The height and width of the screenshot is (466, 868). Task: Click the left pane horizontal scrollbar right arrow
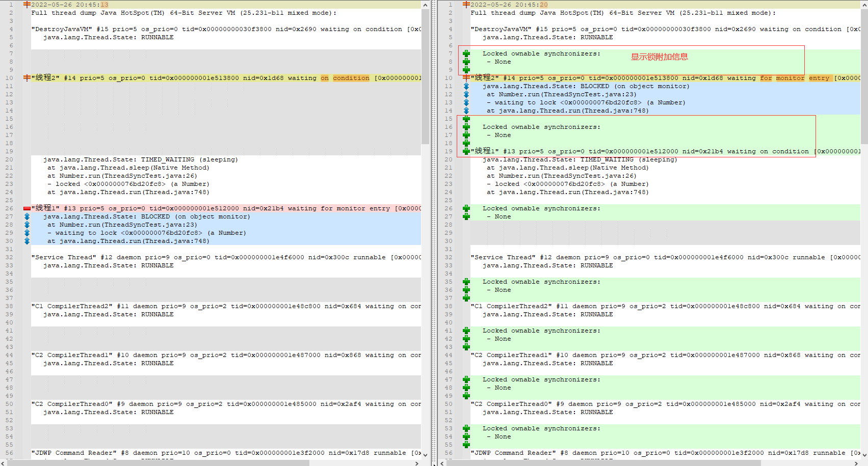pos(417,463)
